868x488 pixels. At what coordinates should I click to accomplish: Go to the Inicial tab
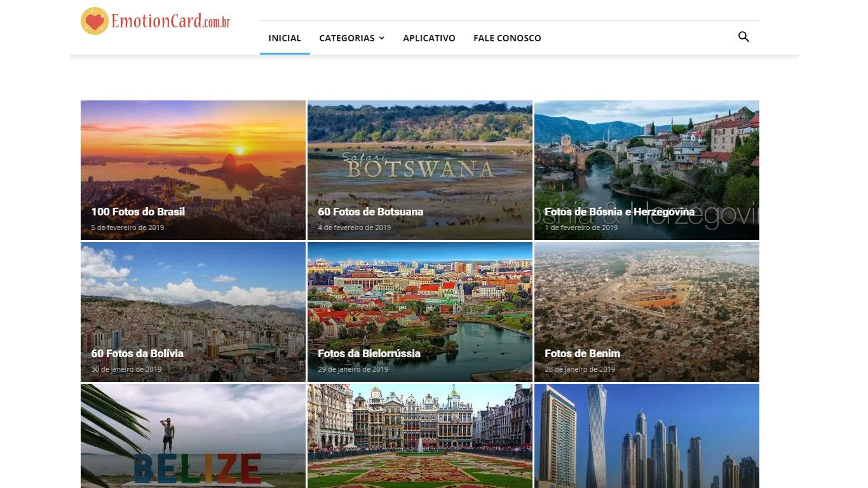coord(285,38)
